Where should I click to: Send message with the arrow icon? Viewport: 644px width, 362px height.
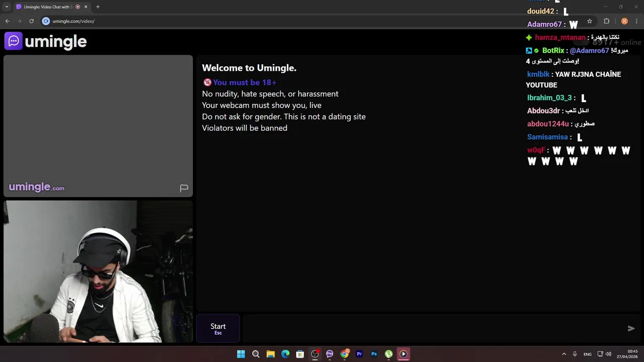631,328
